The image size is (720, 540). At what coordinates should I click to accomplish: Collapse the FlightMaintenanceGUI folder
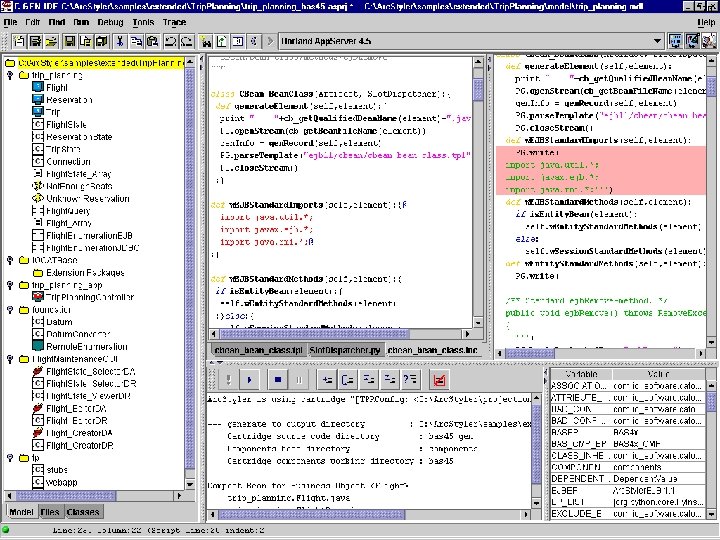(x=9, y=358)
